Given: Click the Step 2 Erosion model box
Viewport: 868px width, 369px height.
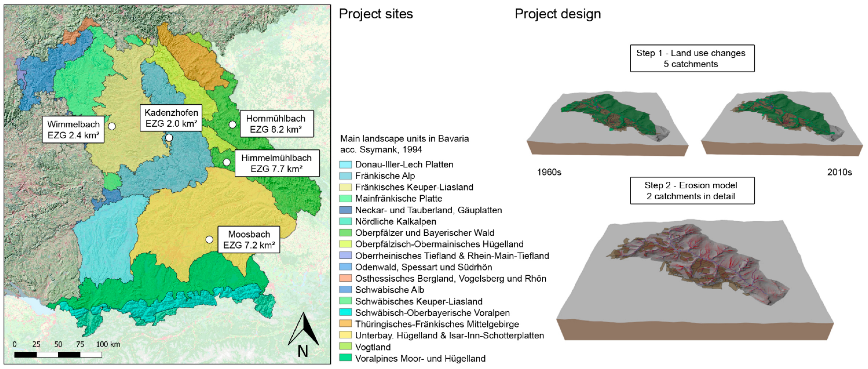Looking at the screenshot, I should [692, 191].
